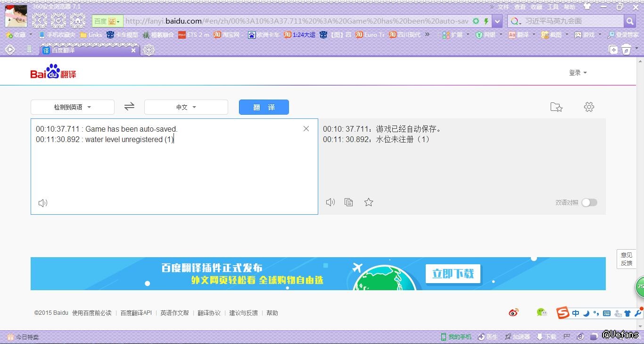
Task: Open the 百度翻译API footer link
Action: click(136, 313)
